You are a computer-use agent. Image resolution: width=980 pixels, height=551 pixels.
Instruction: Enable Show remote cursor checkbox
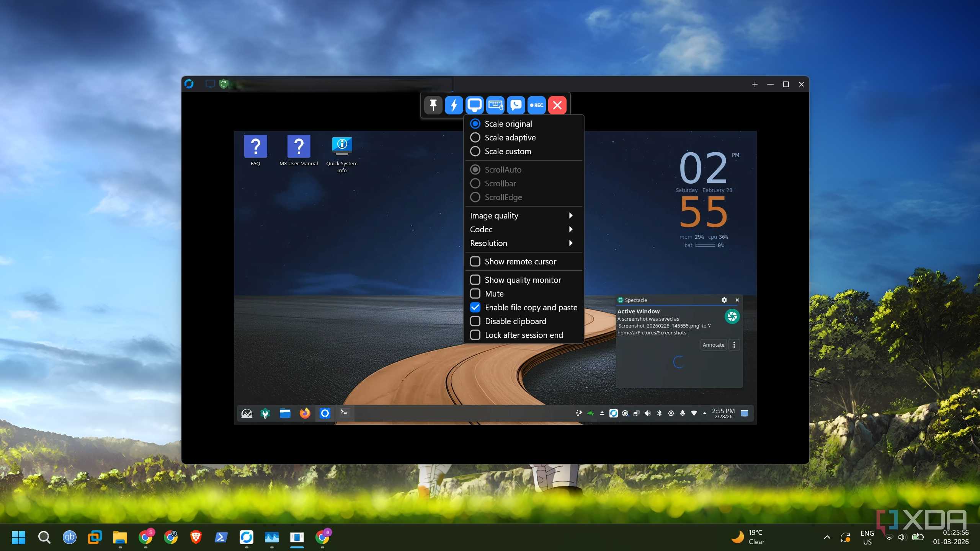click(475, 261)
